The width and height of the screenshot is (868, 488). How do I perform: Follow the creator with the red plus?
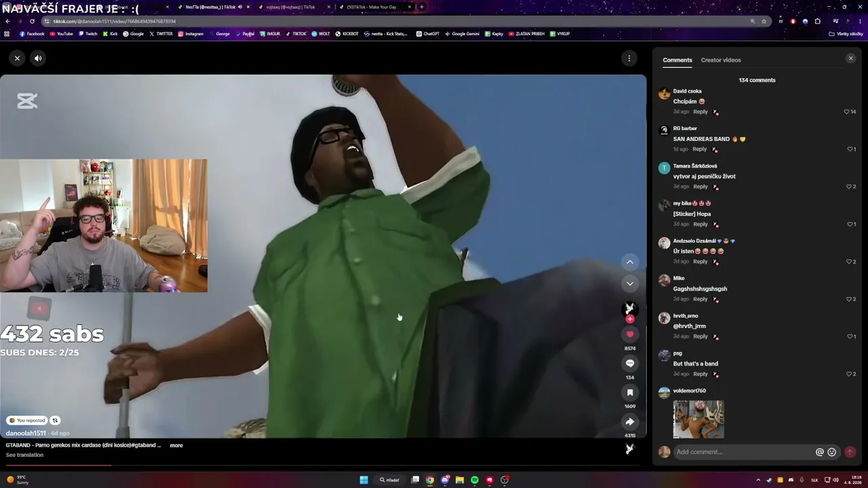coord(630,319)
